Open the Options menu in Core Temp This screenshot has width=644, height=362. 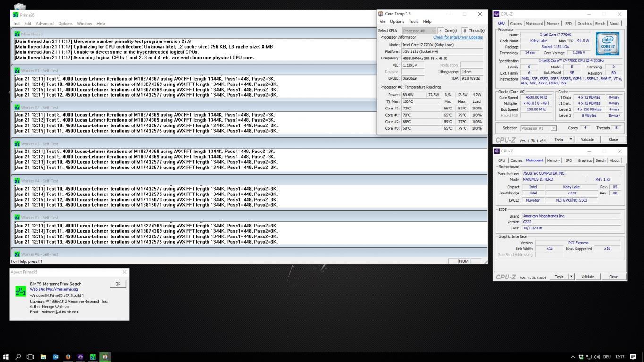coord(397,21)
